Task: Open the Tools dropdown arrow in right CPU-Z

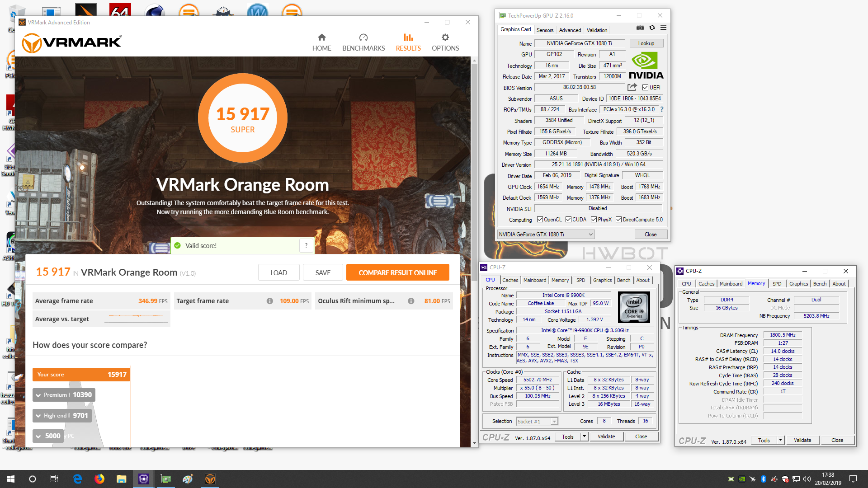Action: [x=780, y=440]
